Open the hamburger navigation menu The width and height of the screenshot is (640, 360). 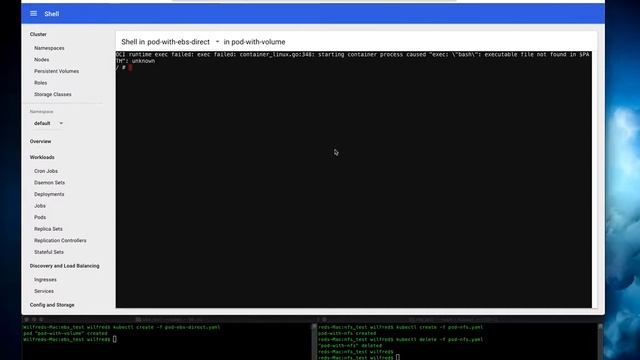click(x=33, y=13)
